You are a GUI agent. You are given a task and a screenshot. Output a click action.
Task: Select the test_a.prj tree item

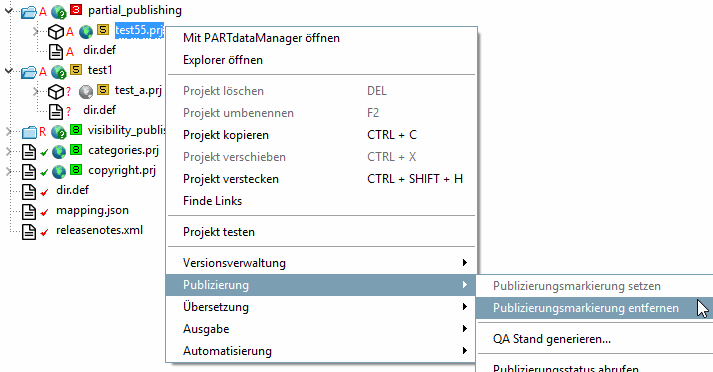point(138,90)
